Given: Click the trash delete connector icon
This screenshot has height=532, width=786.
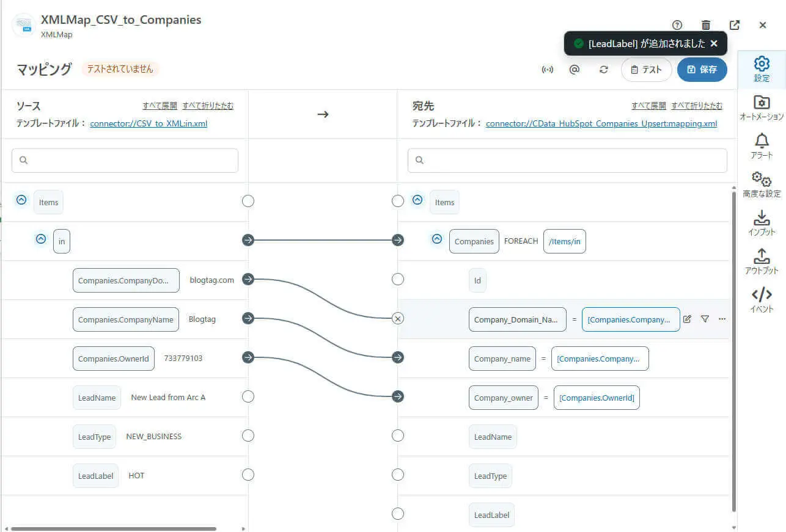Looking at the screenshot, I should point(706,25).
